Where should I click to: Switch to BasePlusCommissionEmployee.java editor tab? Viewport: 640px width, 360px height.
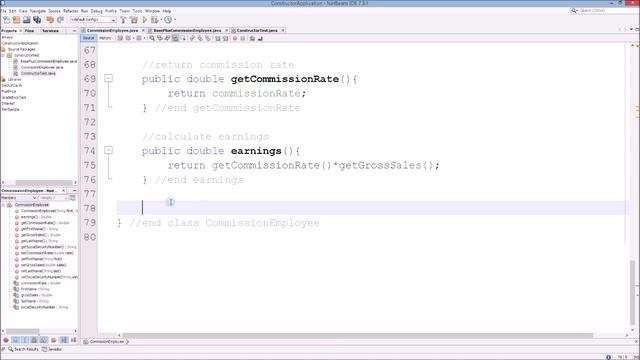coord(187,30)
